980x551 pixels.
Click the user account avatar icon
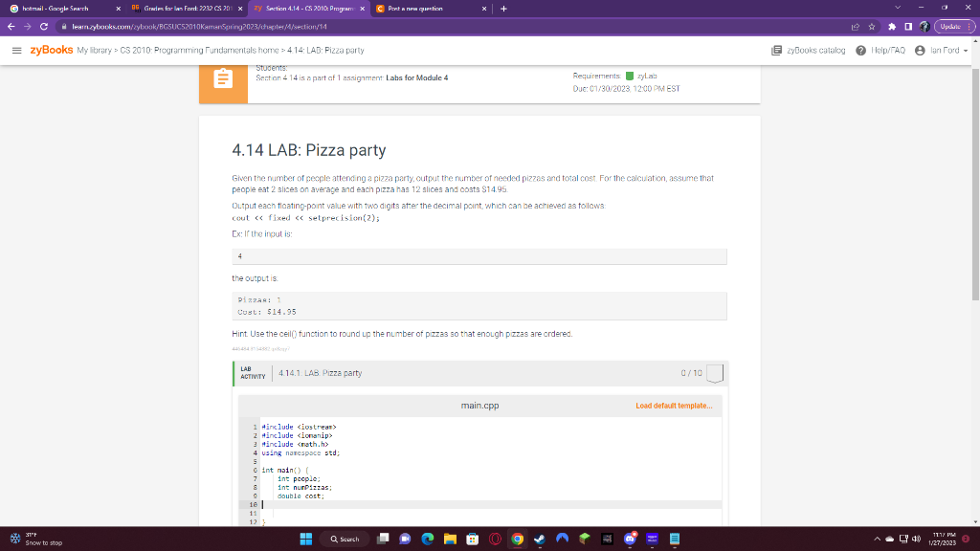click(x=920, y=51)
